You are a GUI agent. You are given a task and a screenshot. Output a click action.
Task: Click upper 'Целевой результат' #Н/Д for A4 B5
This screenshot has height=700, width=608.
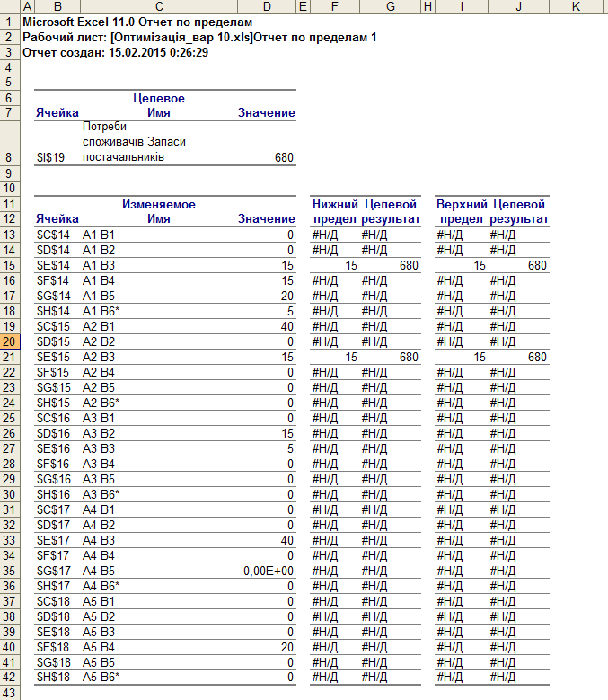(503, 571)
